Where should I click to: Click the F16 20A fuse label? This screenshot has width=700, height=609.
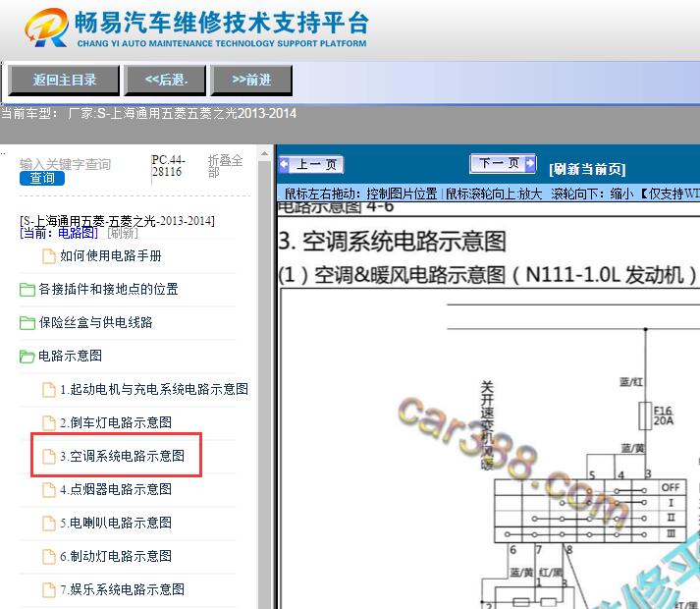pos(663,415)
